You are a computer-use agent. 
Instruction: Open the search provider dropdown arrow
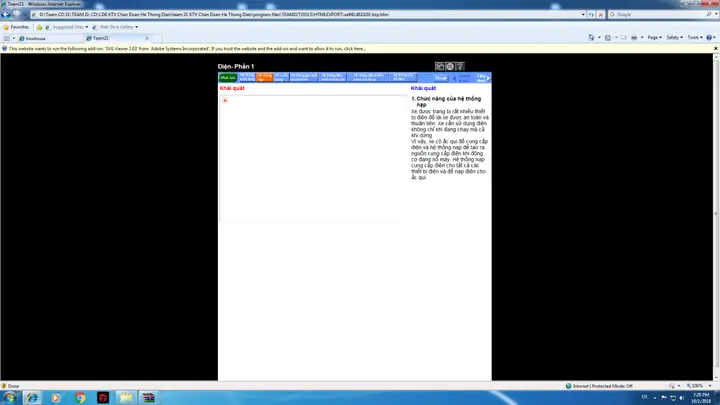(716, 14)
